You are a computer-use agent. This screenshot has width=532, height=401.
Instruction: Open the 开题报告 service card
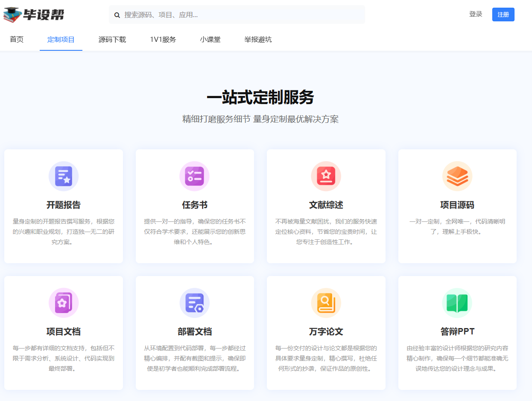click(x=63, y=206)
